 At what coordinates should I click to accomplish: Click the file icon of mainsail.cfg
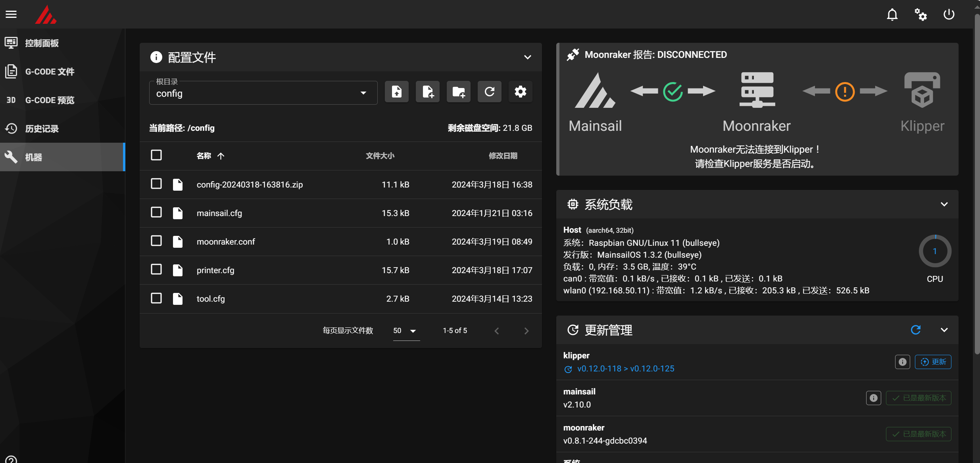178,213
